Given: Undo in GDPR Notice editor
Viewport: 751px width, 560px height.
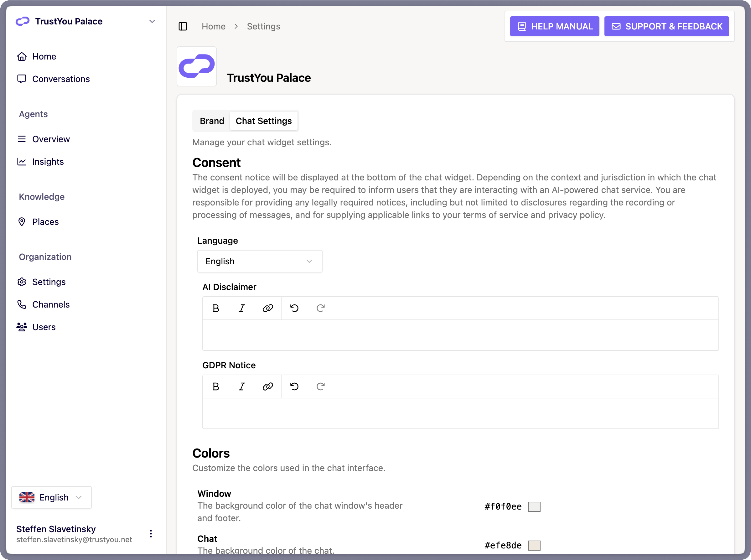Looking at the screenshot, I should click(x=294, y=386).
